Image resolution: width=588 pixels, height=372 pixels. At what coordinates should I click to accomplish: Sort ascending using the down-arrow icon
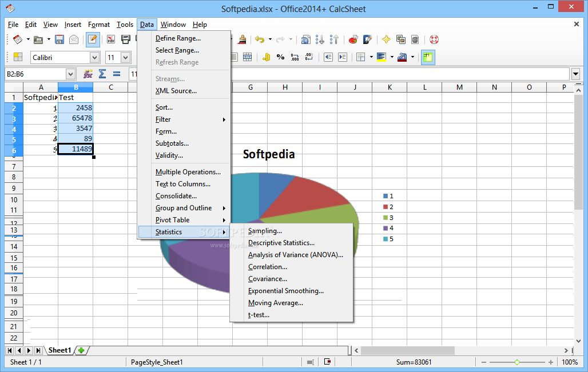tap(320, 39)
